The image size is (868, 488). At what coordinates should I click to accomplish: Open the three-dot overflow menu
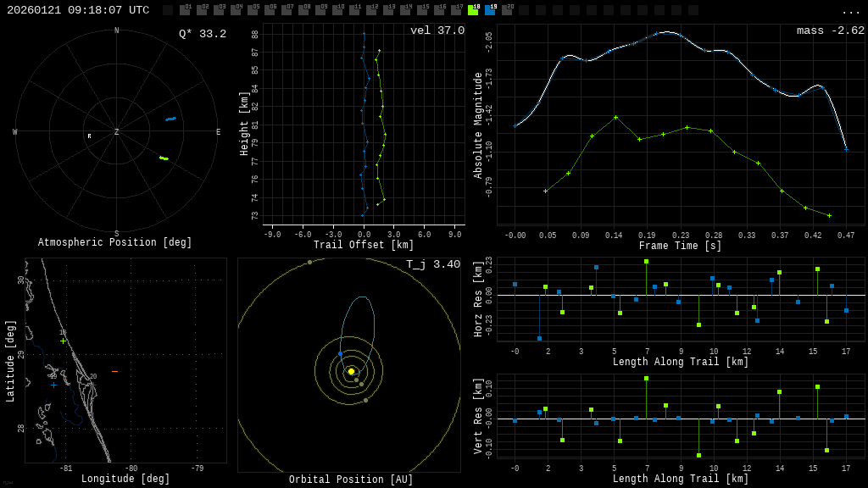click(x=851, y=10)
